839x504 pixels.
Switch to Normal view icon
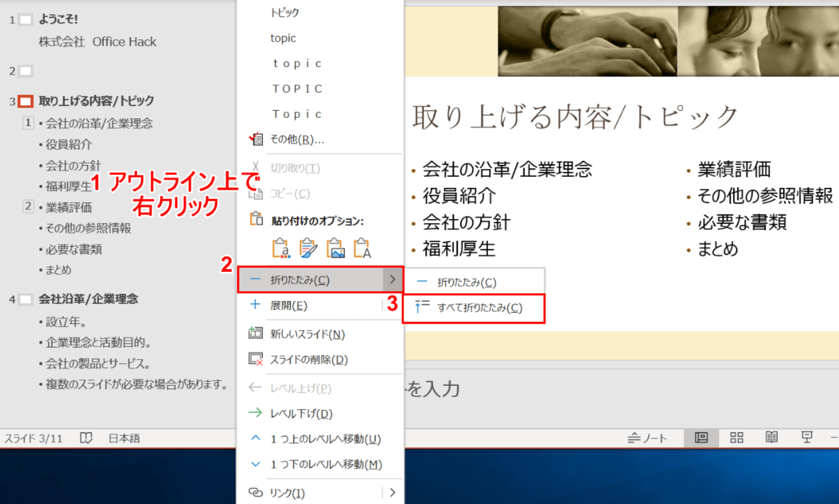pos(701,437)
